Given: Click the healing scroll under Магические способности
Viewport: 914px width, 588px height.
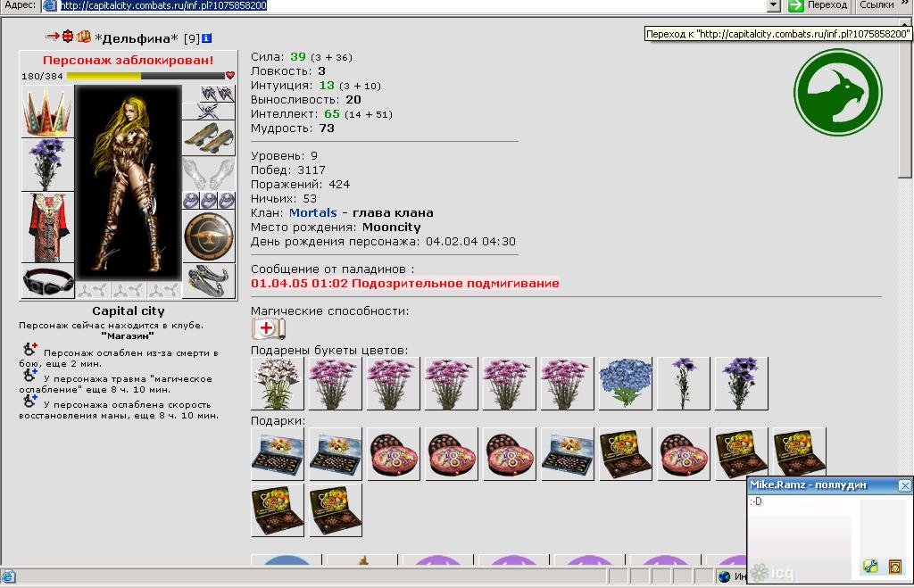Looking at the screenshot, I should point(268,328).
